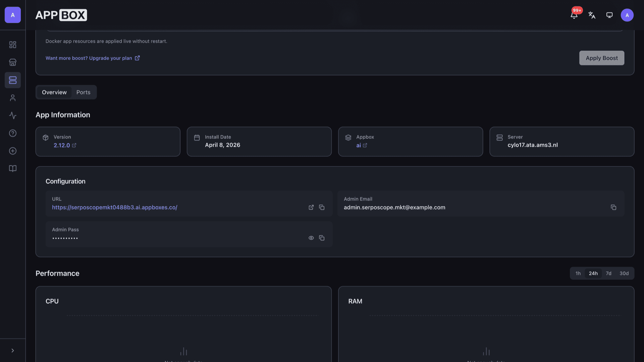Click the install date April 8, 2026
The height and width of the screenshot is (362, 644).
[222, 145]
